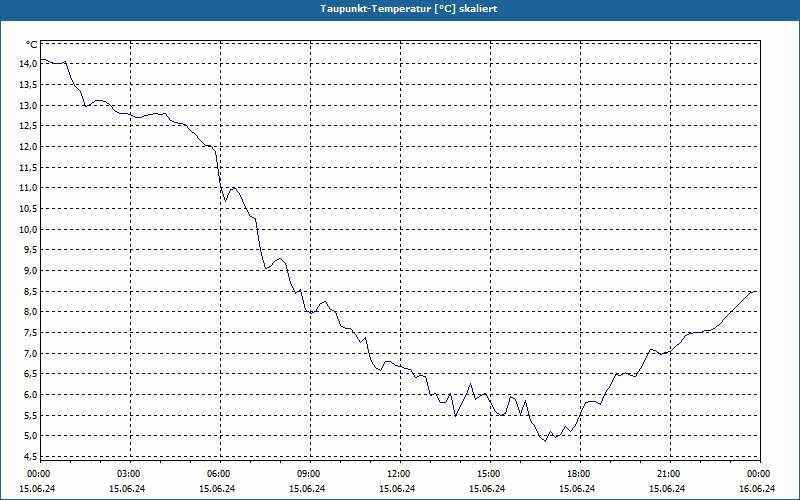Pick the "15.06.24" date under 12:00

[397, 488]
